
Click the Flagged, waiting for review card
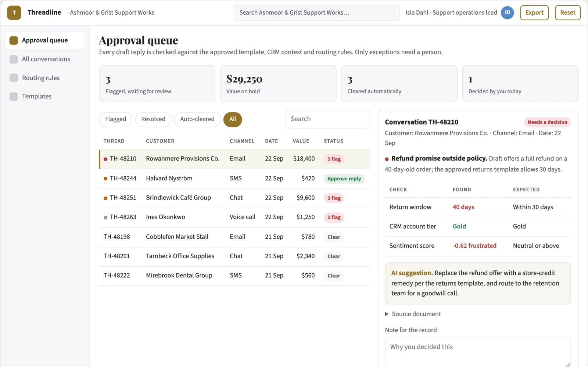click(x=157, y=84)
